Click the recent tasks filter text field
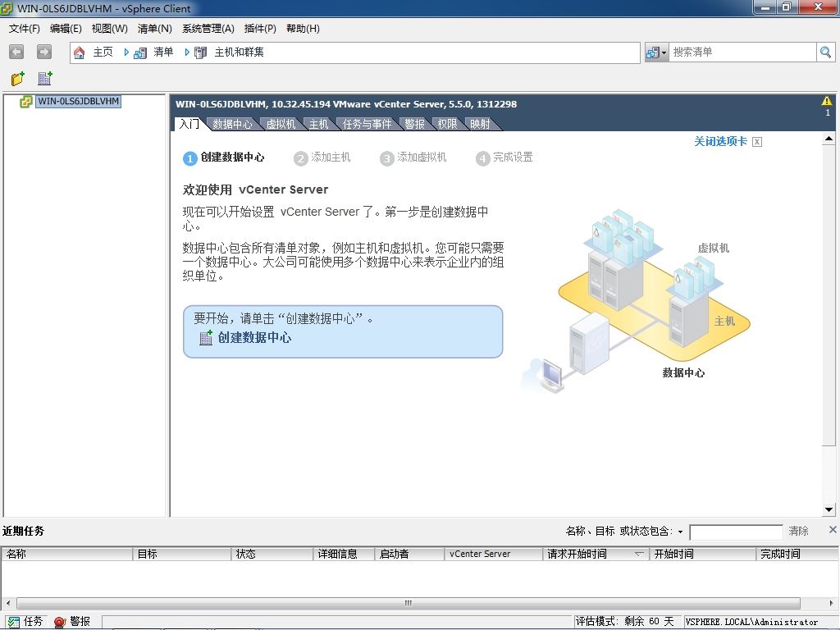Viewport: 840px width, 630px height. [736, 532]
